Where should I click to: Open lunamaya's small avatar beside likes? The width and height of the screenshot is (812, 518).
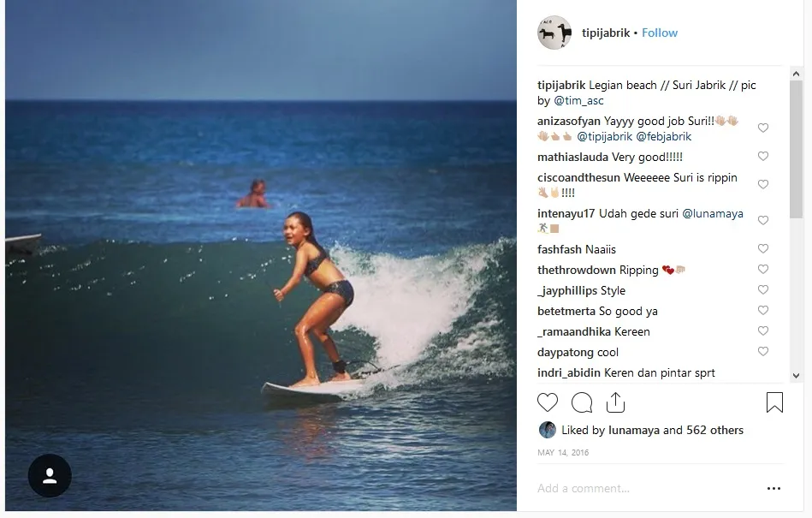pyautogui.click(x=547, y=430)
